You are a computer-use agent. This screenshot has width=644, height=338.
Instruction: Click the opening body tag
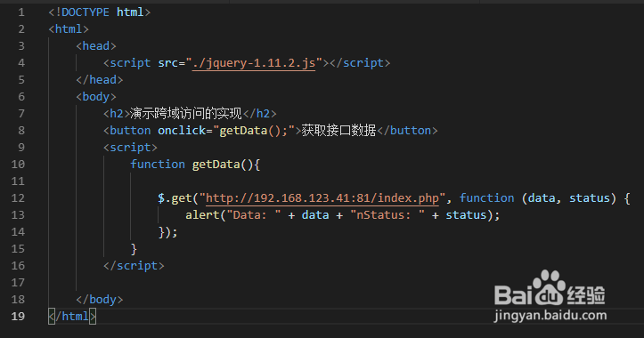[x=96, y=97]
